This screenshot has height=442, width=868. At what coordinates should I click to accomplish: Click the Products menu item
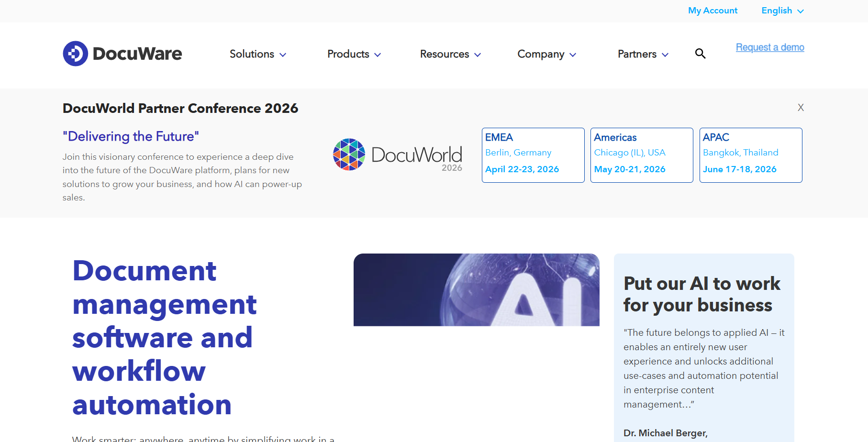click(x=348, y=54)
